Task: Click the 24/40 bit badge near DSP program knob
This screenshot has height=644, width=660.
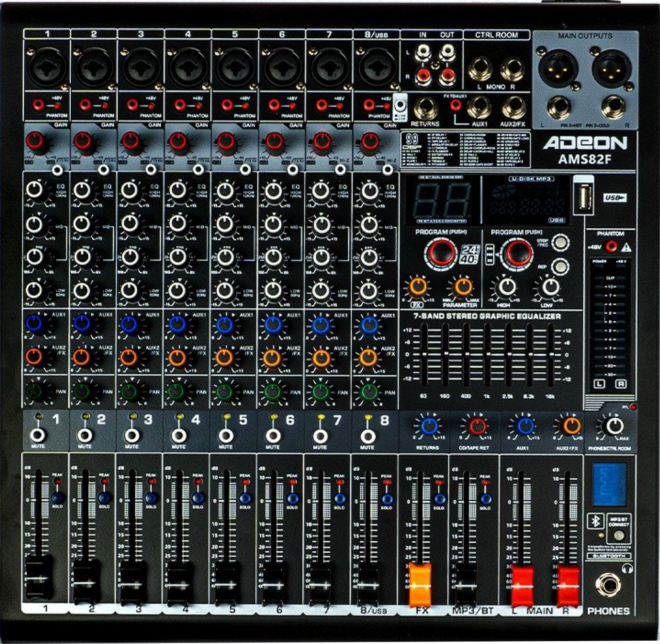Action: [469, 254]
